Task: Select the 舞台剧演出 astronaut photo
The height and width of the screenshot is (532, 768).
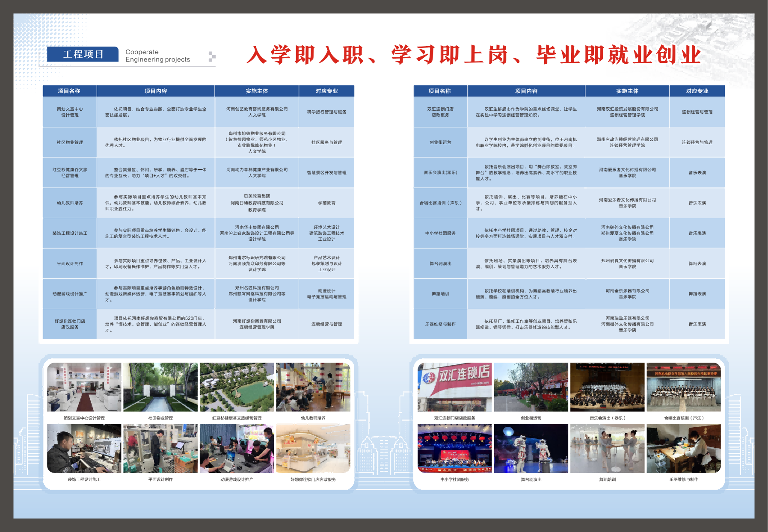Action: coord(531,448)
